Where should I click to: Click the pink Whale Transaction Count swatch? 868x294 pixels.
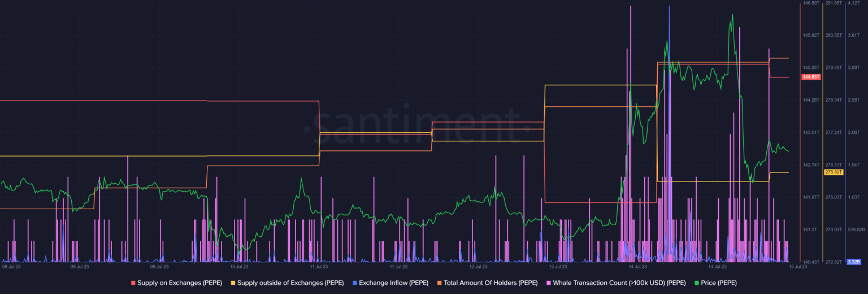[x=549, y=283]
